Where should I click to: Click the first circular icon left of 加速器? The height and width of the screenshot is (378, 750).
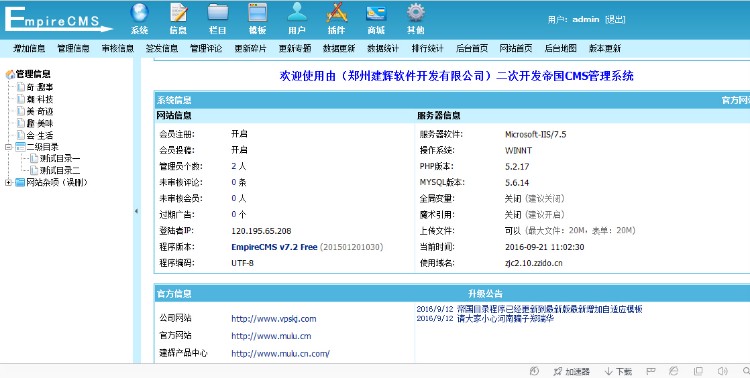click(535, 371)
